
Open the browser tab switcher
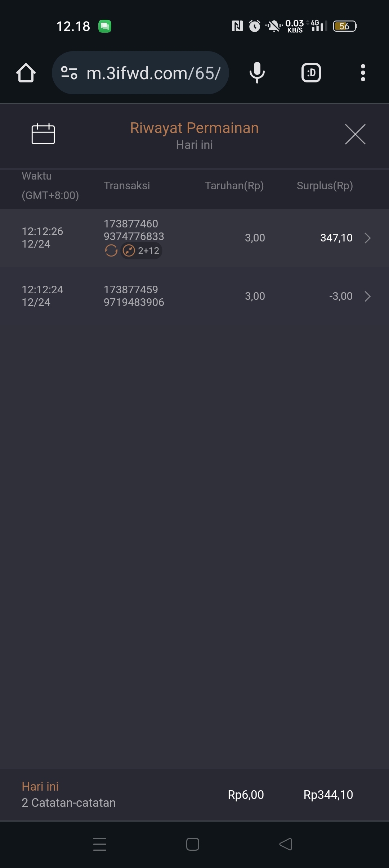[x=311, y=73]
